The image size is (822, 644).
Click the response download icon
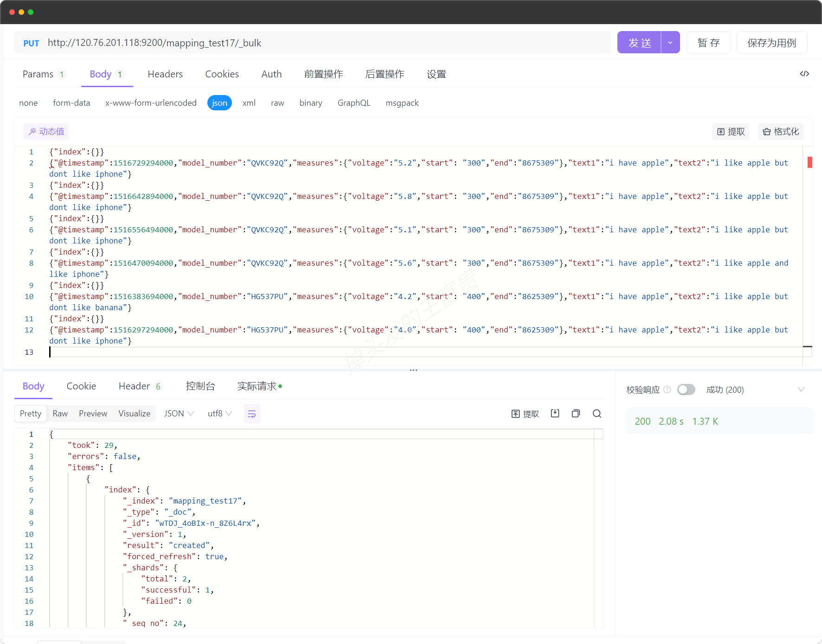[x=555, y=414]
